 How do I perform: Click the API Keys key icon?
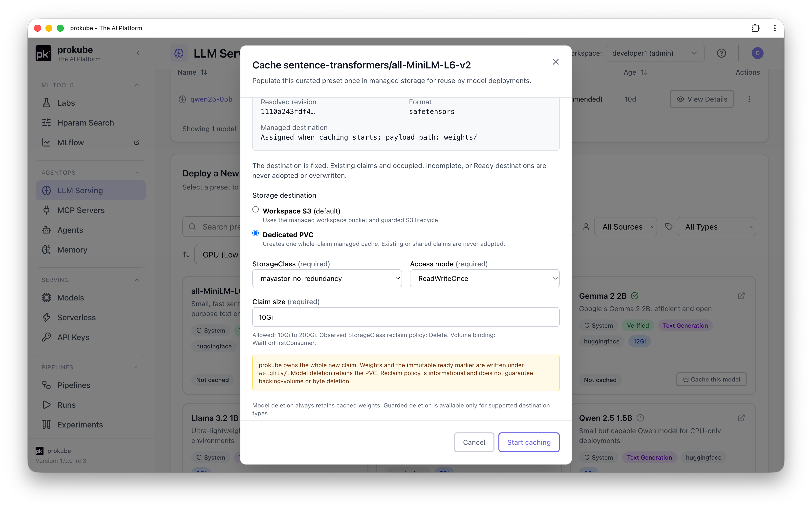(46, 337)
